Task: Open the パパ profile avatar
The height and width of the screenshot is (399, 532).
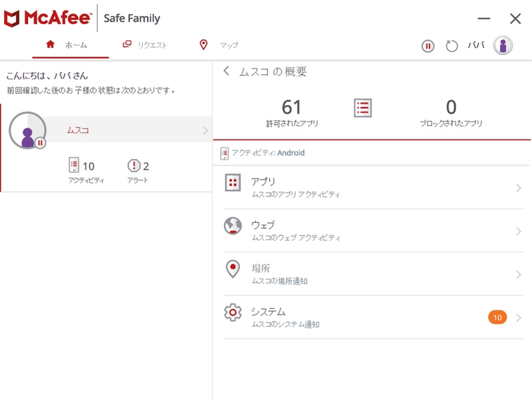Action: [x=503, y=46]
